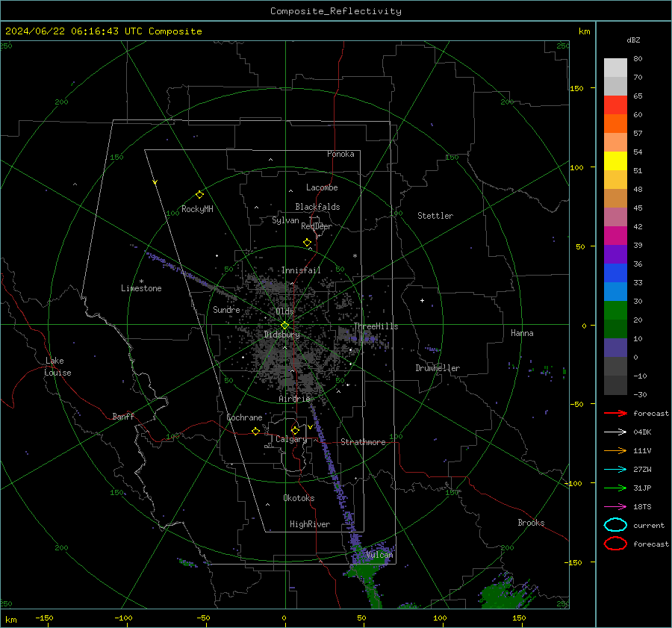
Task: Pick the magenta 39-42 dBZ swatch
Action: pos(615,236)
